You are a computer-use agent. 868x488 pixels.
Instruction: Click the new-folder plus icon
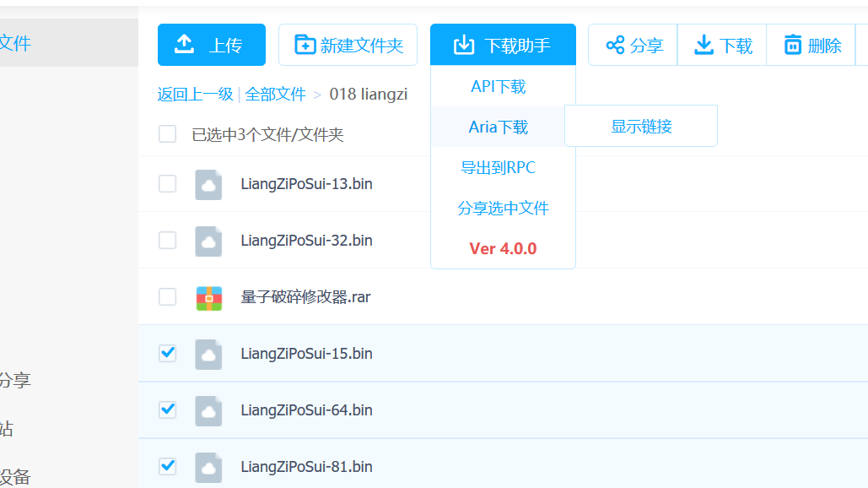pyautogui.click(x=305, y=45)
